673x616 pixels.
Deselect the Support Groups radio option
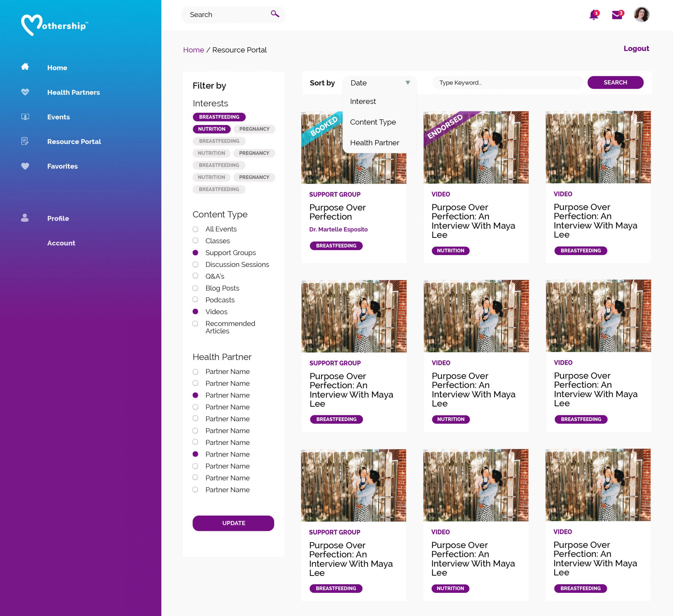point(195,253)
